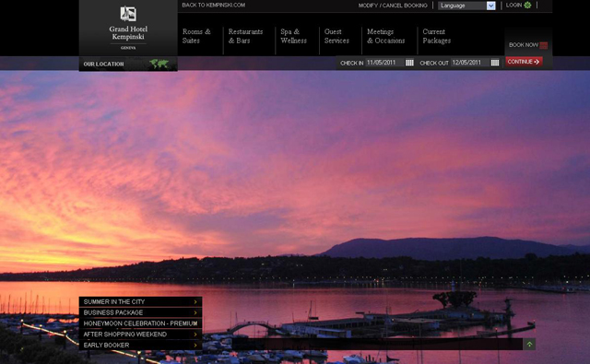Viewport: 590px width, 364px height.
Task: Click the Grand Hotel Kempinski logo
Action: [128, 28]
